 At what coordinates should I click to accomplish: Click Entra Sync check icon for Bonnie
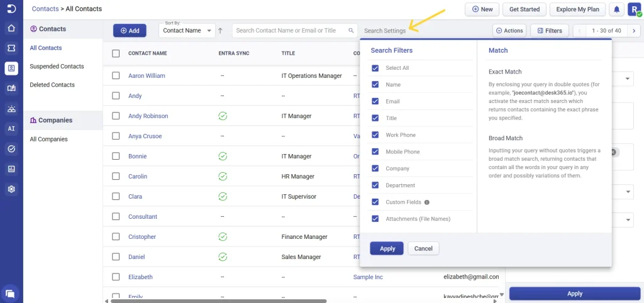223,156
